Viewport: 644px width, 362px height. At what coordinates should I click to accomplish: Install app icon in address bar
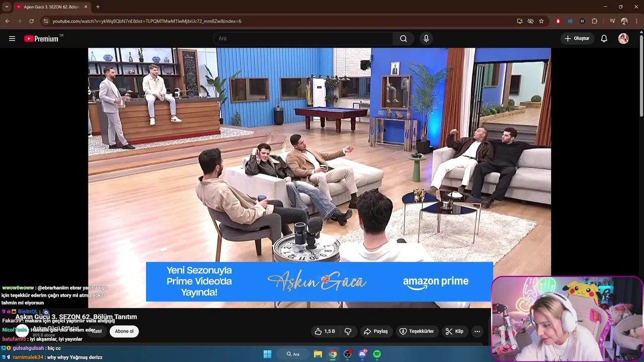click(520, 21)
